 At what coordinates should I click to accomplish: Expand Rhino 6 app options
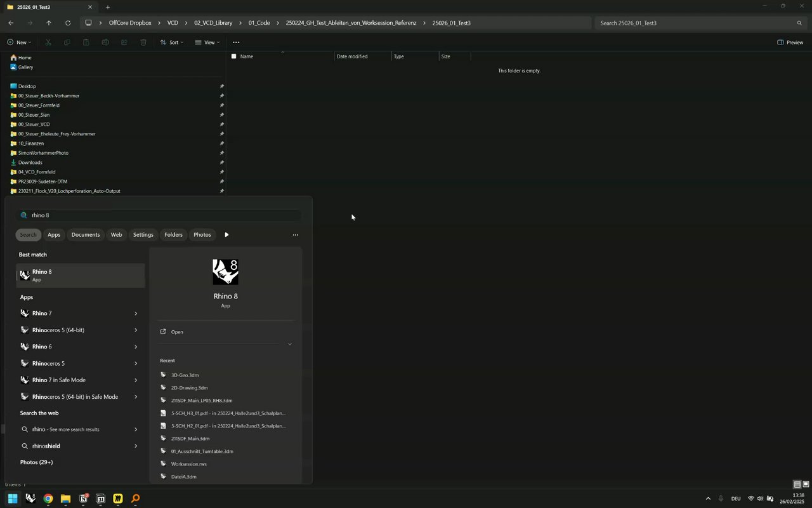pyautogui.click(x=136, y=347)
